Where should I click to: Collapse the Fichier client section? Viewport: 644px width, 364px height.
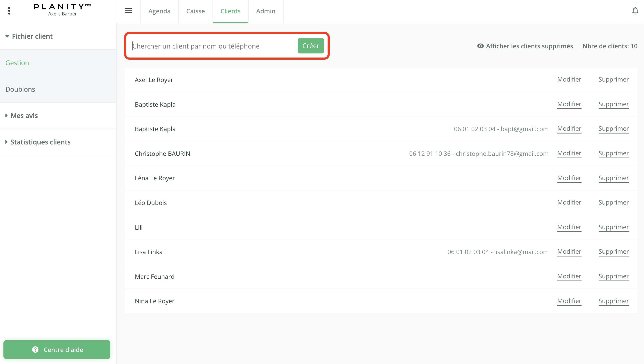[32, 36]
